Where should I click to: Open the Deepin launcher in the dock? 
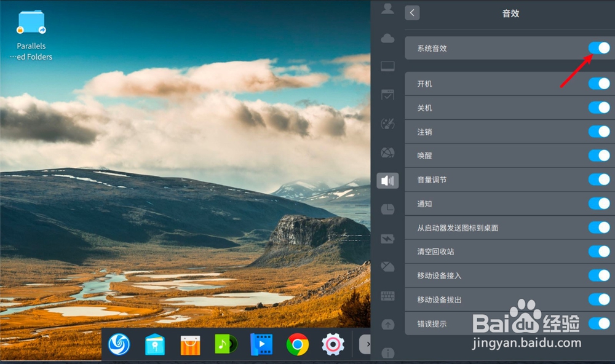119,344
